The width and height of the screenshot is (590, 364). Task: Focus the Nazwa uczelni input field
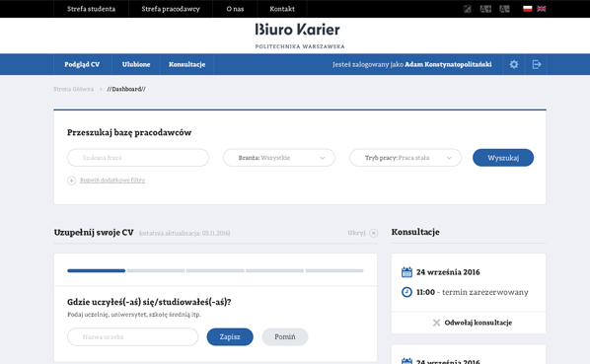click(x=133, y=337)
